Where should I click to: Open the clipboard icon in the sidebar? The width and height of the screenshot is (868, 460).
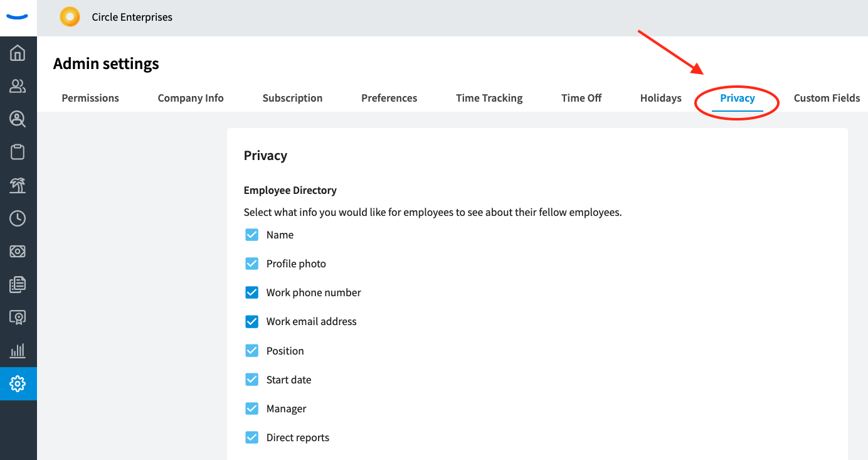tap(18, 152)
